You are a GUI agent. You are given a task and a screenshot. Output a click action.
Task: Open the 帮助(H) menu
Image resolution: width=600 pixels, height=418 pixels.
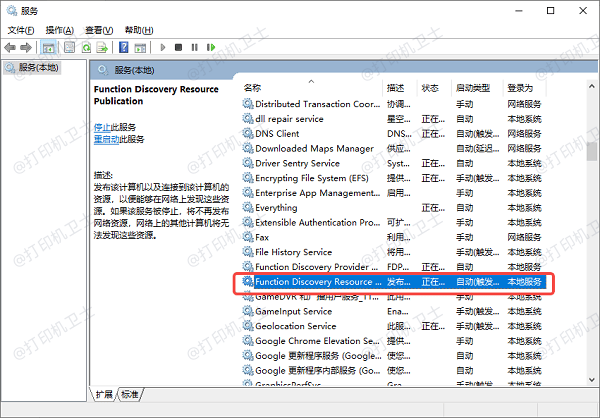[x=139, y=30]
